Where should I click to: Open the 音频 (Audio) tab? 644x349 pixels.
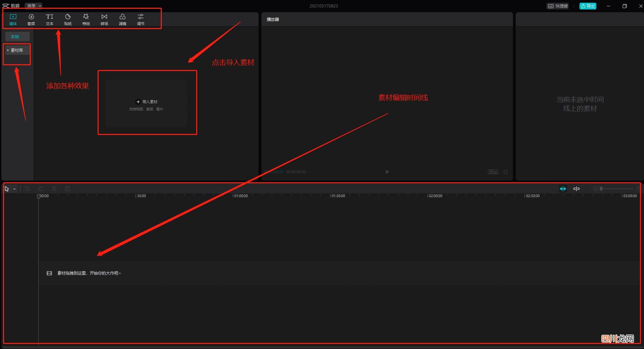[x=31, y=20]
